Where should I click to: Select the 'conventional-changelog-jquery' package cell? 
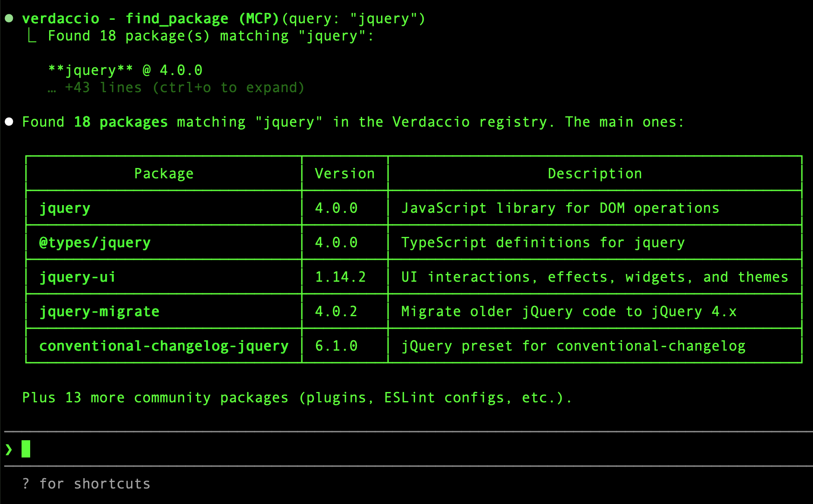point(164,346)
